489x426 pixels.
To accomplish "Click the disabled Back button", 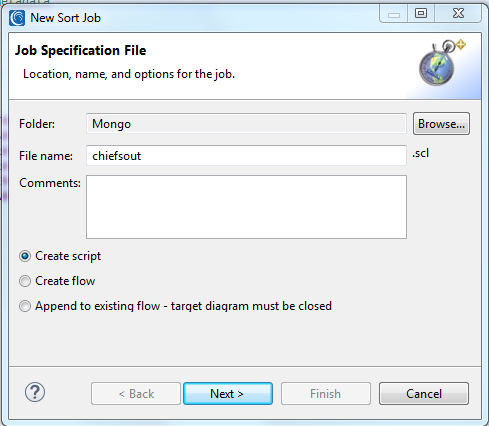I will pyautogui.click(x=136, y=394).
